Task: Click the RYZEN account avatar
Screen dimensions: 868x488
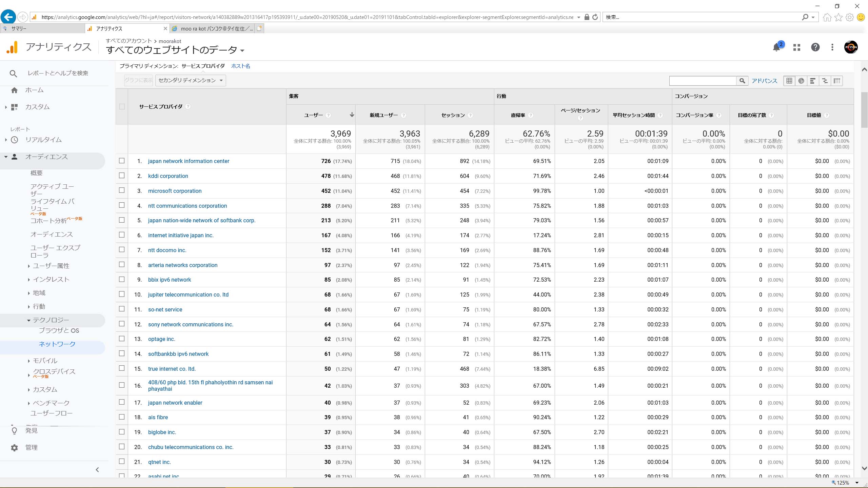Action: point(851,47)
